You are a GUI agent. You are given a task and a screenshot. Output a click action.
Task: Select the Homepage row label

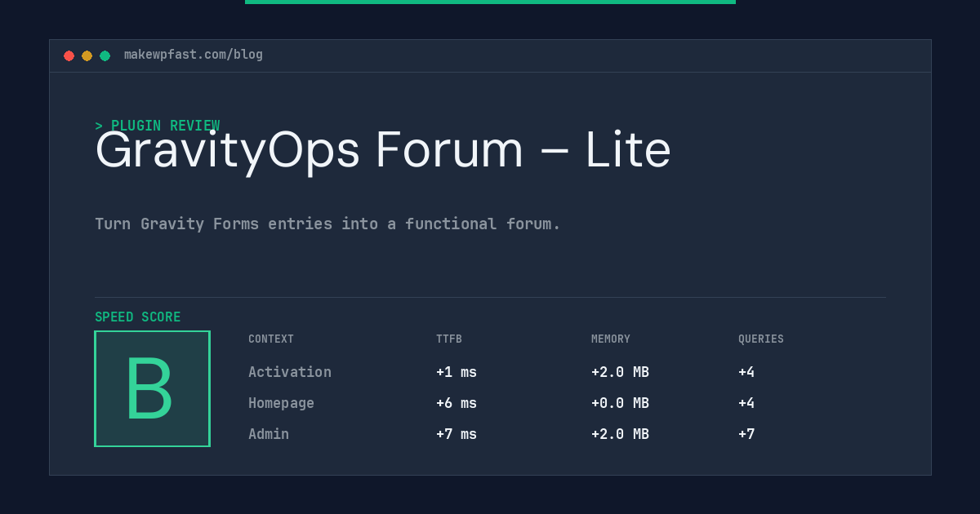[x=281, y=403]
